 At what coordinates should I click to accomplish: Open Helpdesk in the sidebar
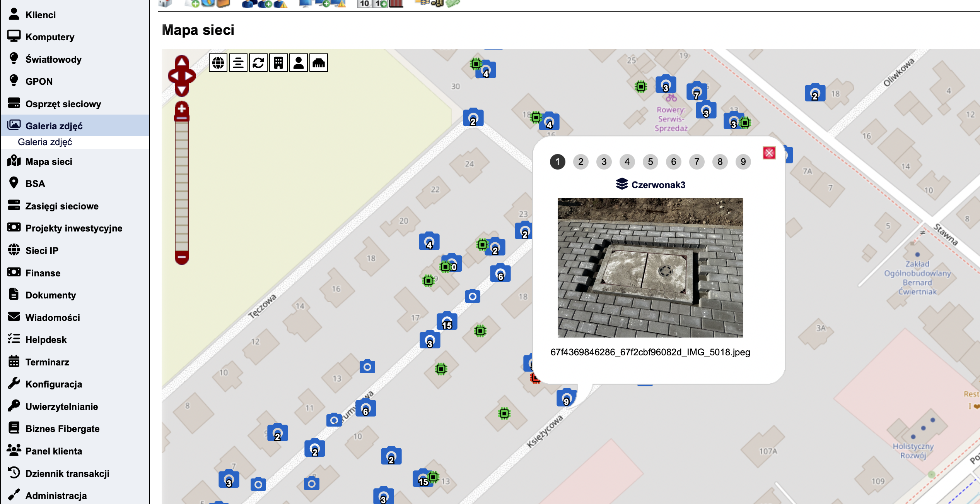[x=75, y=339]
